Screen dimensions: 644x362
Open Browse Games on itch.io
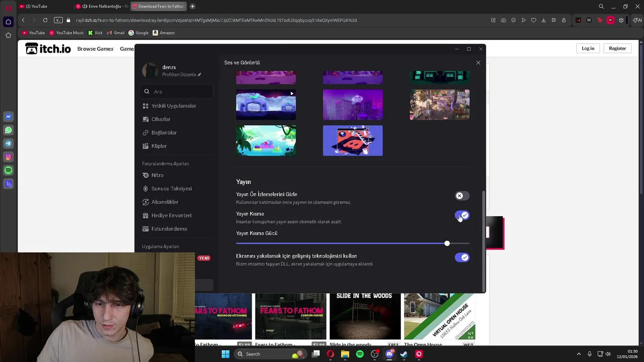(x=95, y=49)
